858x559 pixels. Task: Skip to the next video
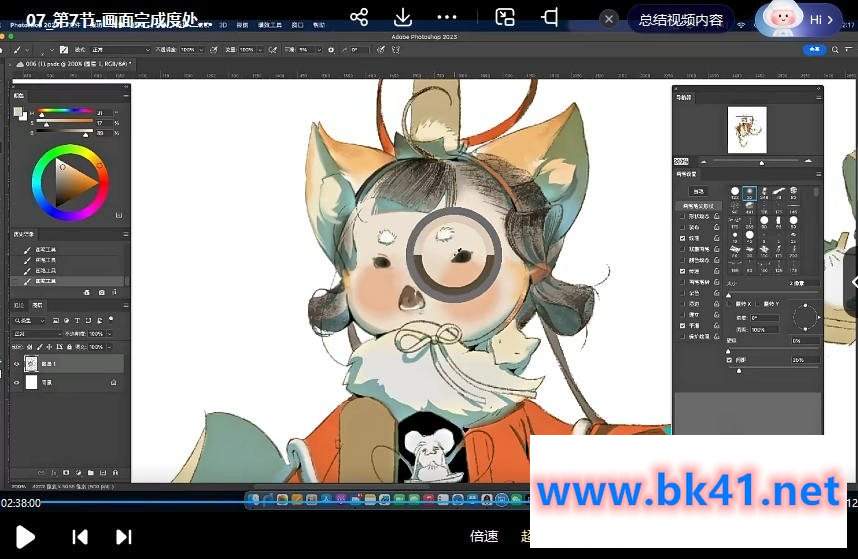[124, 537]
